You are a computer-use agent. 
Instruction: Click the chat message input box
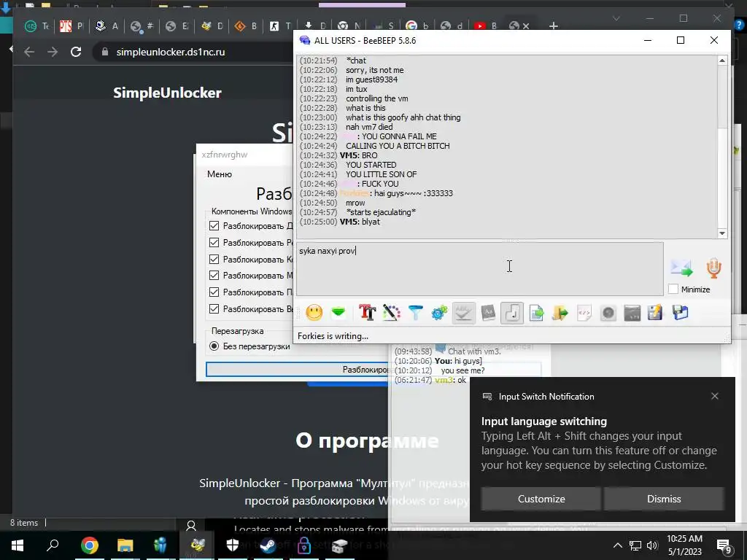tap(480, 268)
